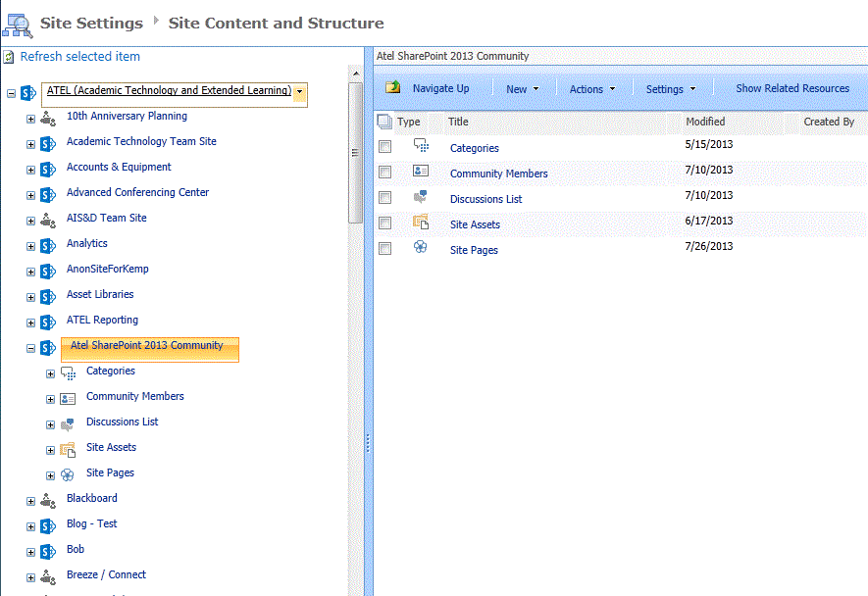Click the Navigate Up folder icon

pos(393,87)
